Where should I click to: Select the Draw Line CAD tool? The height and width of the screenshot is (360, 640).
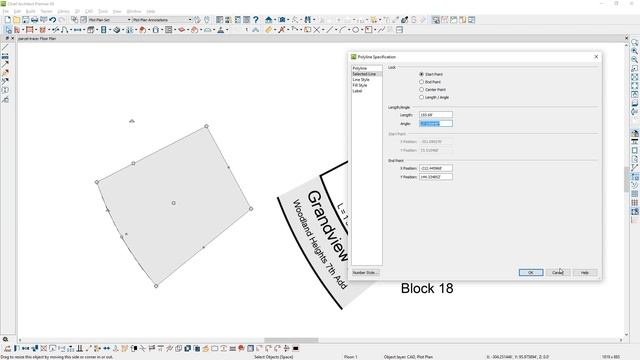[x=329, y=30]
